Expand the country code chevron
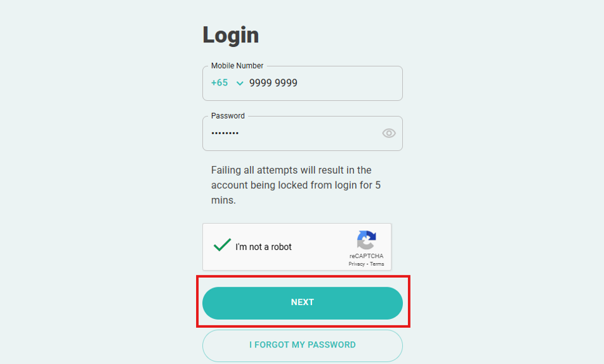The image size is (604, 364). tap(240, 83)
